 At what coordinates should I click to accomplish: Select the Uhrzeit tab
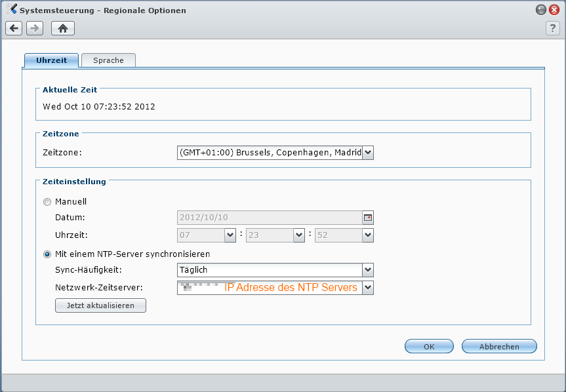(x=51, y=60)
